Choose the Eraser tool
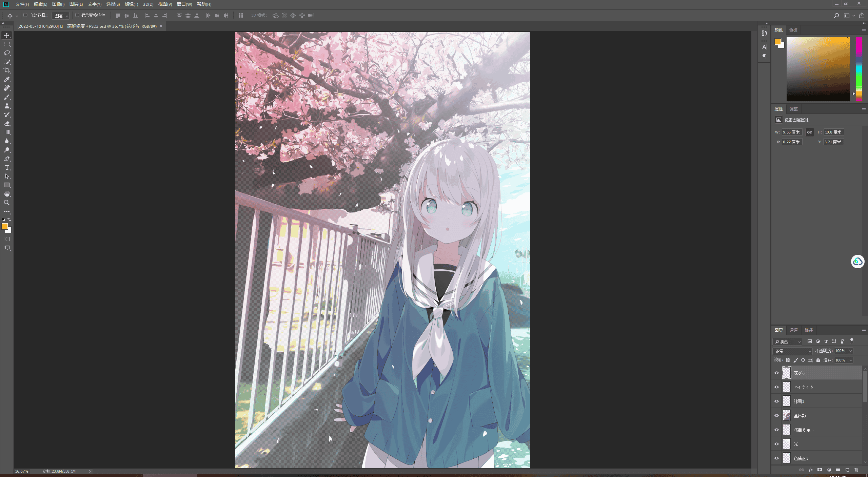868x477 pixels. click(x=7, y=123)
